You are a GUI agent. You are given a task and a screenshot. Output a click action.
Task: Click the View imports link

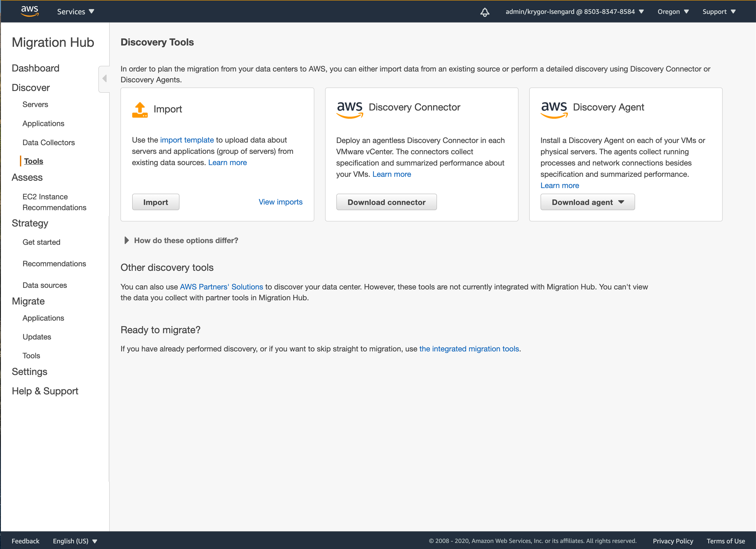pos(281,202)
